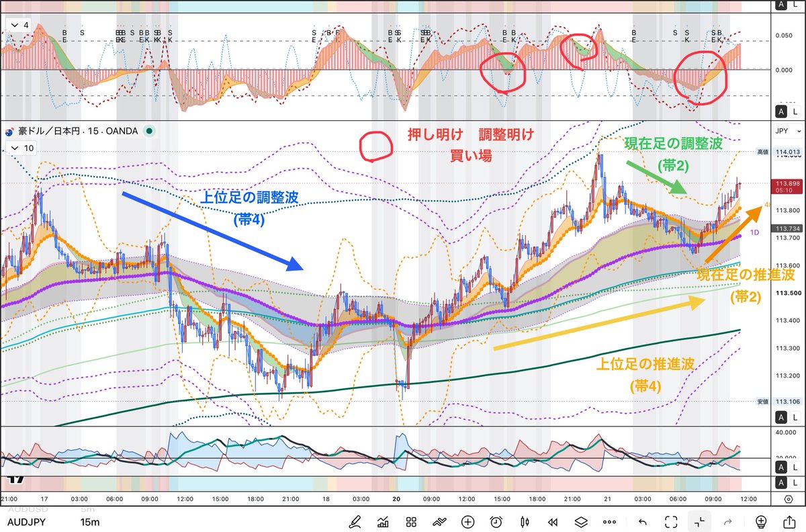The height and width of the screenshot is (532, 806).
Task: Open the candlestick chart type icon
Action: (x=525, y=521)
